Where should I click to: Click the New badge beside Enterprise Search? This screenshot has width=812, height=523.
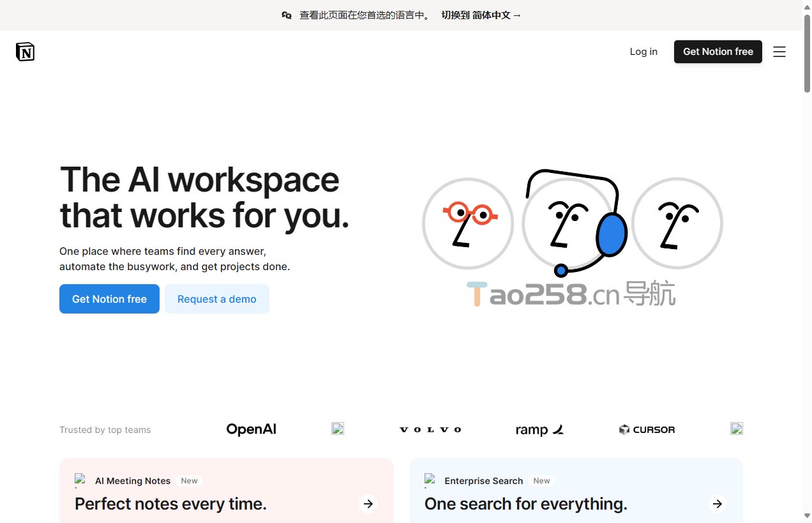542,481
